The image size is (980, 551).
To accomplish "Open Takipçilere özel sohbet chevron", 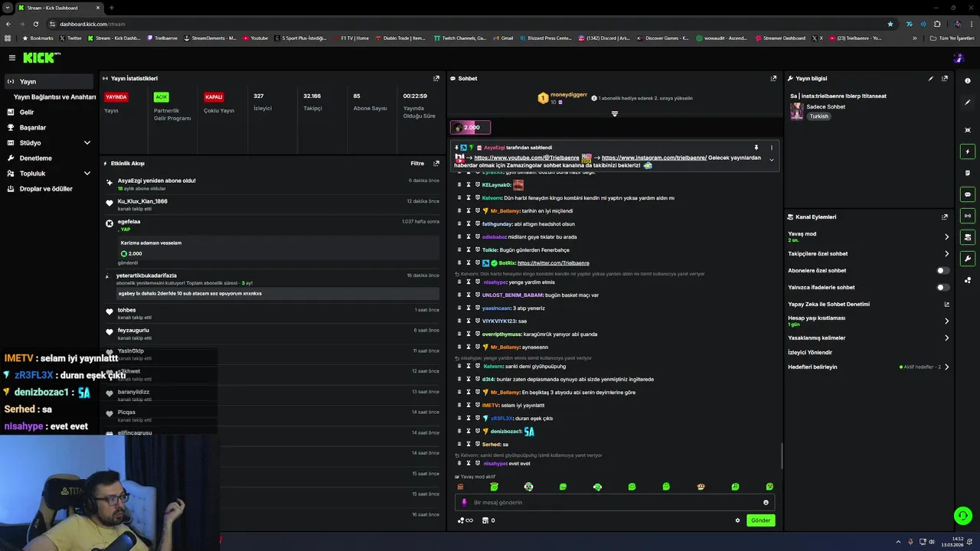I will [x=946, y=253].
